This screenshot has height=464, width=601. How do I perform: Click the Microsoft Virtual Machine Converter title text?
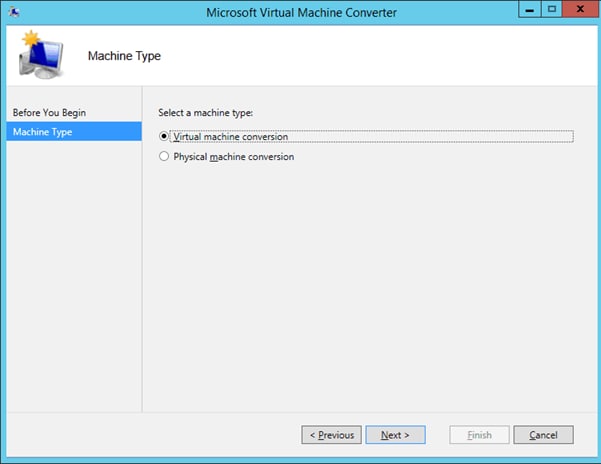click(x=301, y=13)
